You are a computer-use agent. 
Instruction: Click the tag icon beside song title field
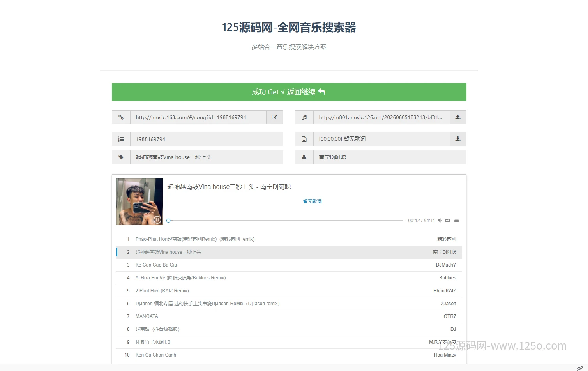pyautogui.click(x=121, y=157)
